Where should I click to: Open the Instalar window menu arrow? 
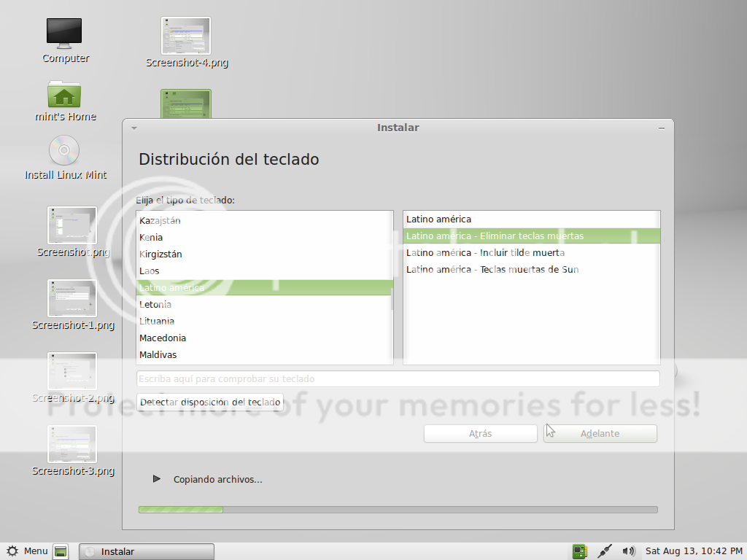click(133, 128)
